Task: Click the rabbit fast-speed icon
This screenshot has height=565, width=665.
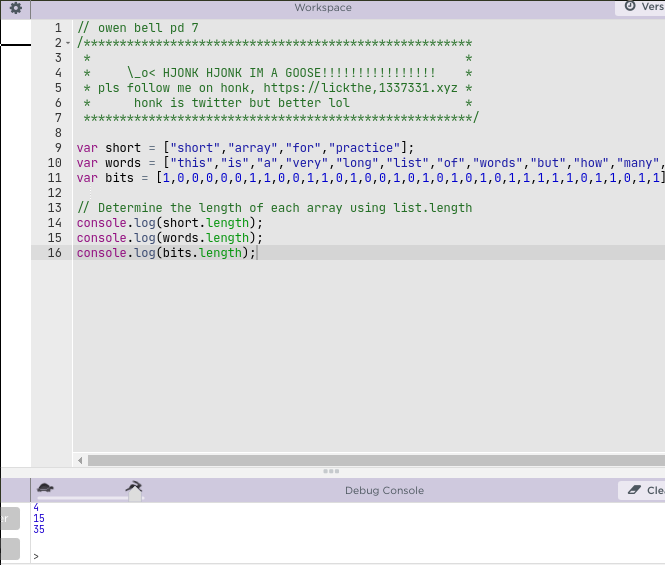Action: click(134, 486)
